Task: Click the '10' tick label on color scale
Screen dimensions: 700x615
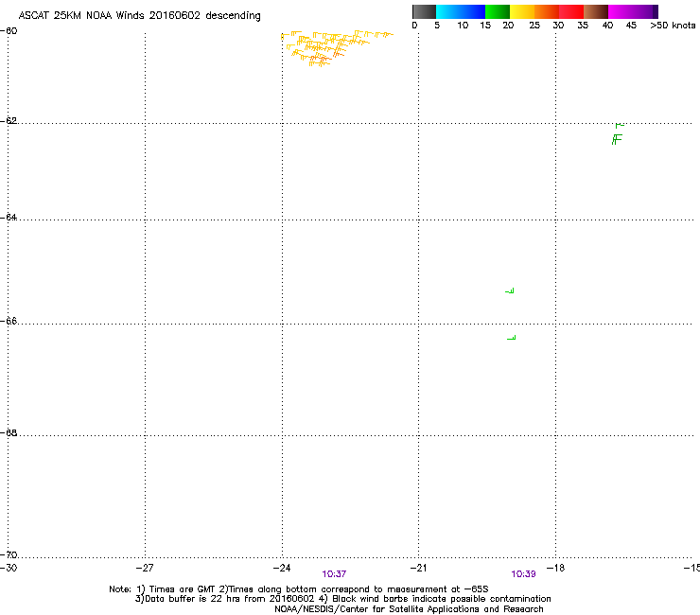Action: 463,26
